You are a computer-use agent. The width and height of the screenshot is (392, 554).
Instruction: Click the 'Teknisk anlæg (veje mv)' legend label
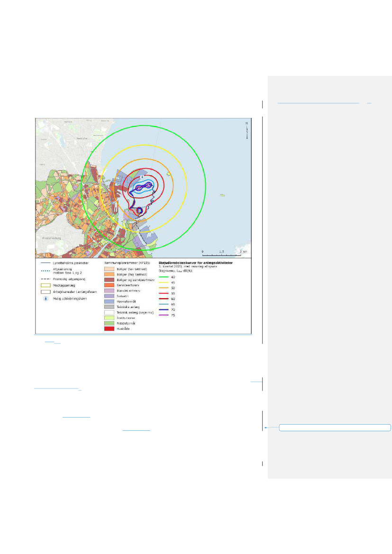[135, 313]
